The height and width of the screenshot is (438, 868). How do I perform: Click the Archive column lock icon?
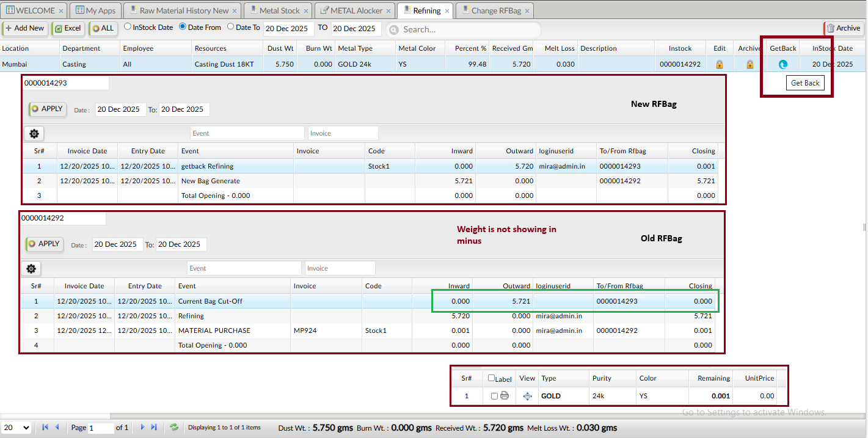pos(749,64)
